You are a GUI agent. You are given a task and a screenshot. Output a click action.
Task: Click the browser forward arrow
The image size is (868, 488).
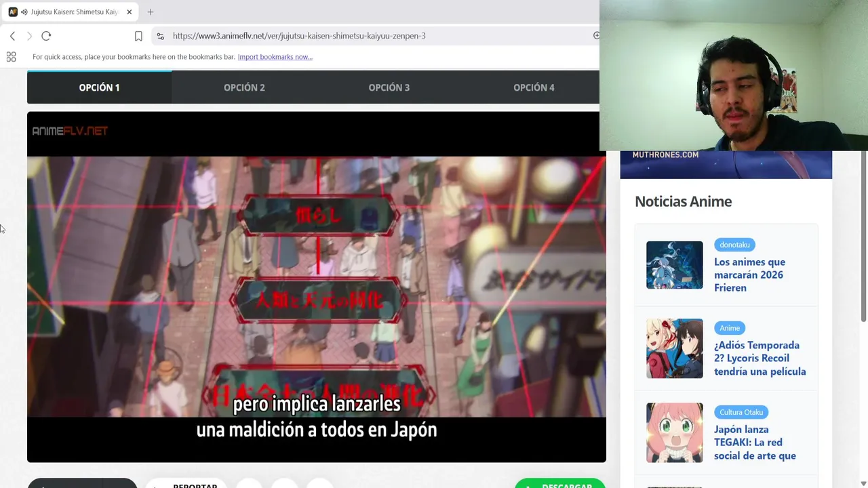[x=29, y=36]
